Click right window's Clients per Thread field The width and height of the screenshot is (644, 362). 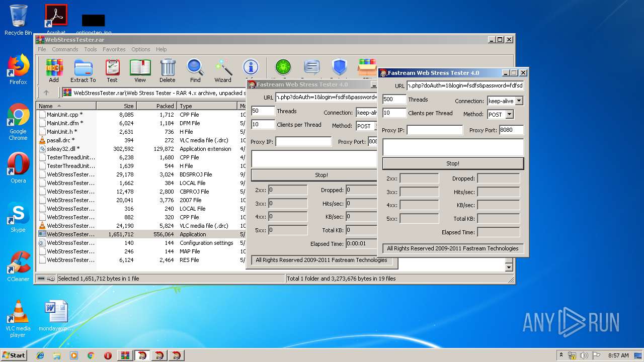(394, 113)
